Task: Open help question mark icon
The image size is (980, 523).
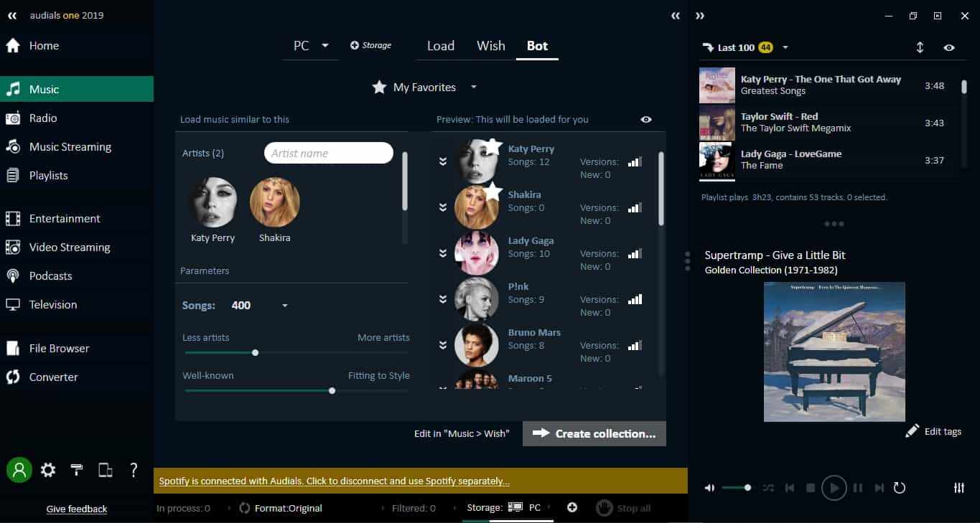Action: coord(134,470)
